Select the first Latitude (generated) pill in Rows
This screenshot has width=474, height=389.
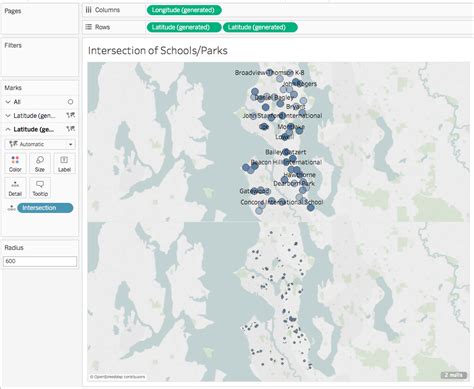(184, 27)
